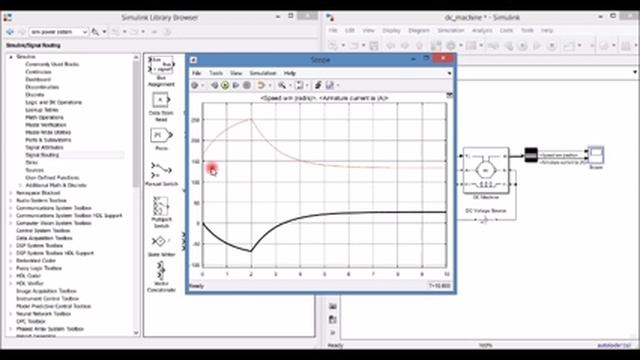The image size is (640, 360).
Task: Open dropdown next to Scope measurements icon
Action: tap(338, 86)
